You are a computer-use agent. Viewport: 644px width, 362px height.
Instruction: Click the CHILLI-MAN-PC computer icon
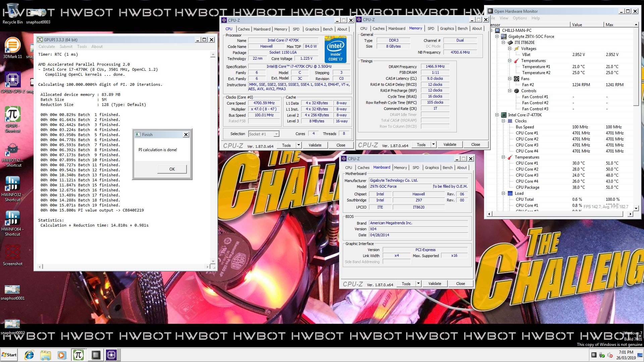497,30
